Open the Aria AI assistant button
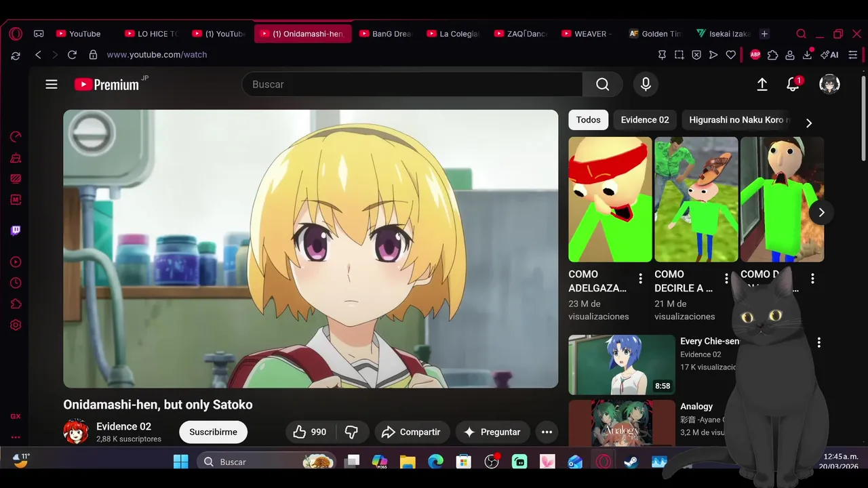This screenshot has height=488, width=868. click(x=829, y=55)
